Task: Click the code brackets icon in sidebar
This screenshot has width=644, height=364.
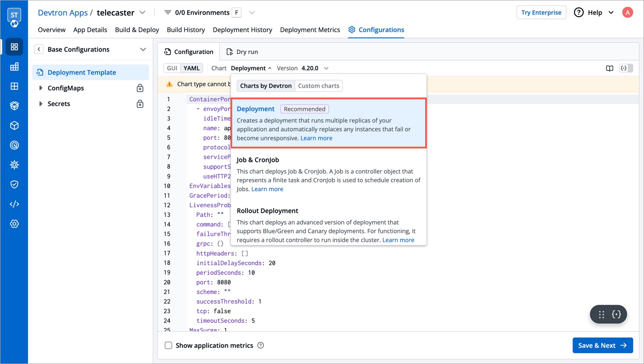Action: [x=14, y=204]
